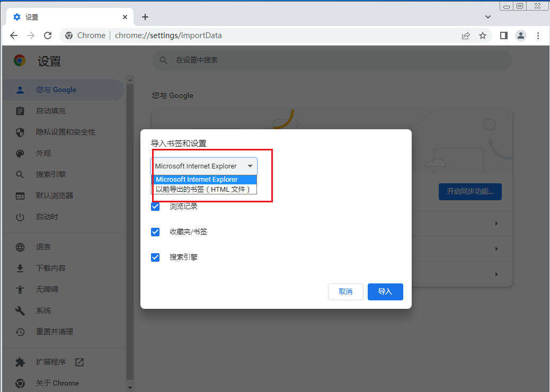Click the search magnifier icon in settings

[163, 60]
